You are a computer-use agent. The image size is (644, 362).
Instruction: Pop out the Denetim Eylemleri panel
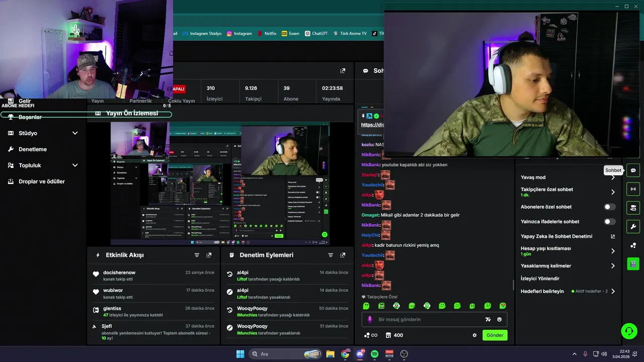(x=343, y=255)
